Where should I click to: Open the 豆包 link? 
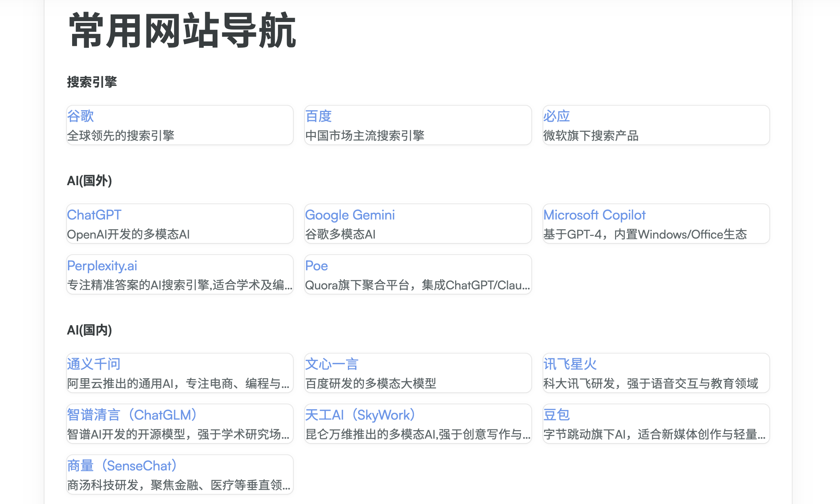tap(556, 415)
